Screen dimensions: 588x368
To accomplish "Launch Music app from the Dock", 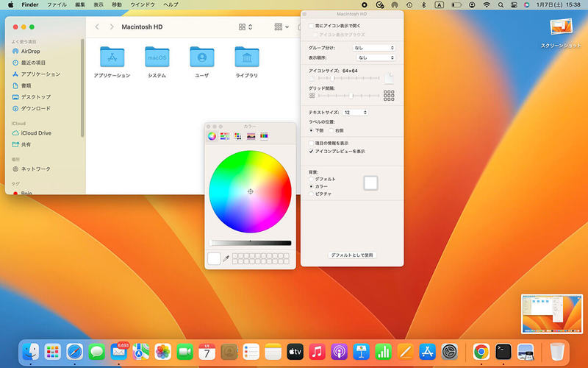I will (x=318, y=352).
